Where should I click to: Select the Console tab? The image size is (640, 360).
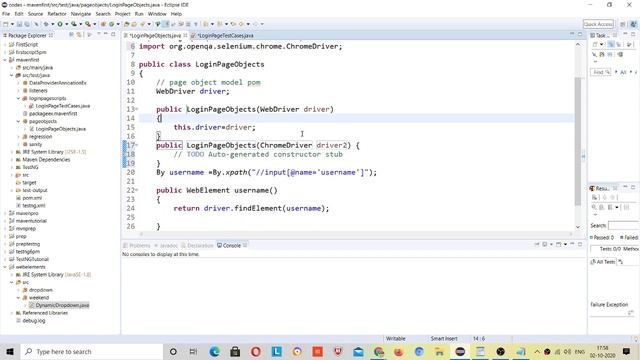232,245
